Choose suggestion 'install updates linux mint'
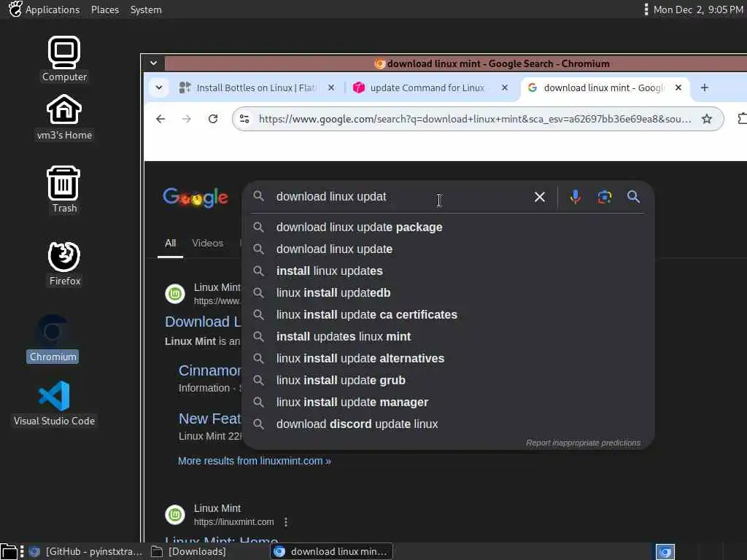 point(448,337)
